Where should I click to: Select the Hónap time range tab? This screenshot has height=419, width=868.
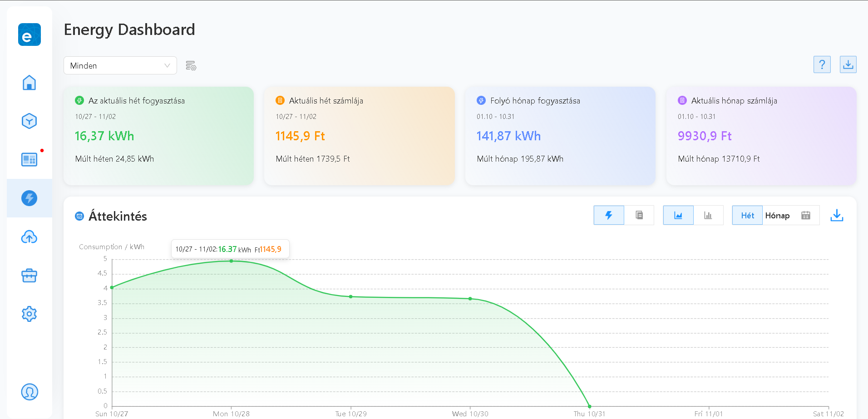click(x=777, y=215)
